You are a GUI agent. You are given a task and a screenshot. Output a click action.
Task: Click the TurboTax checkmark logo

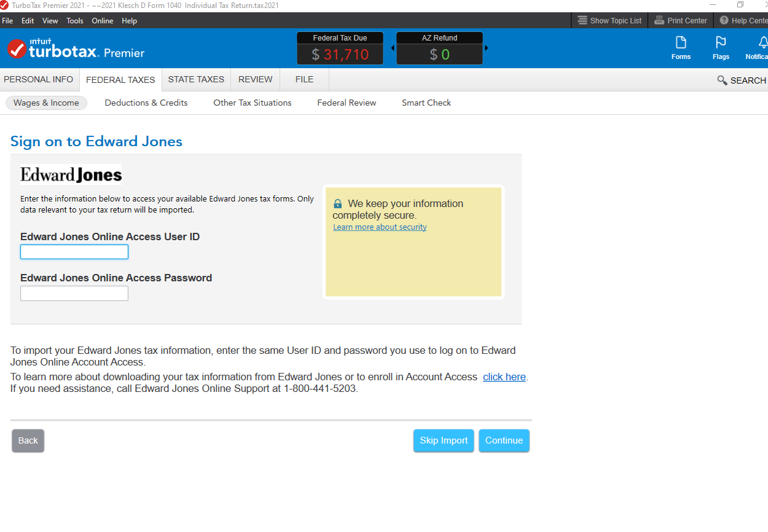tap(17, 49)
